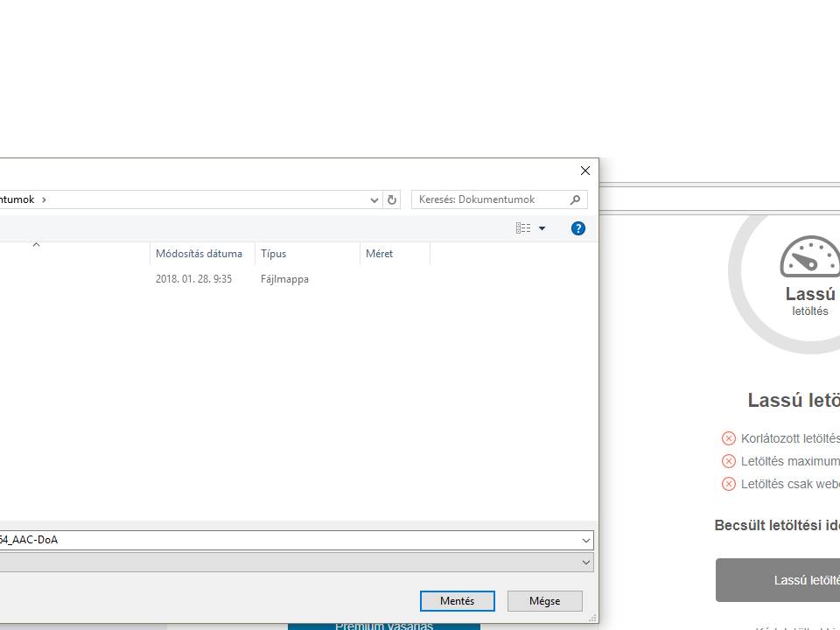Select the folder row dated 2018. 01. 28.
The height and width of the screenshot is (630, 840).
coord(192,279)
